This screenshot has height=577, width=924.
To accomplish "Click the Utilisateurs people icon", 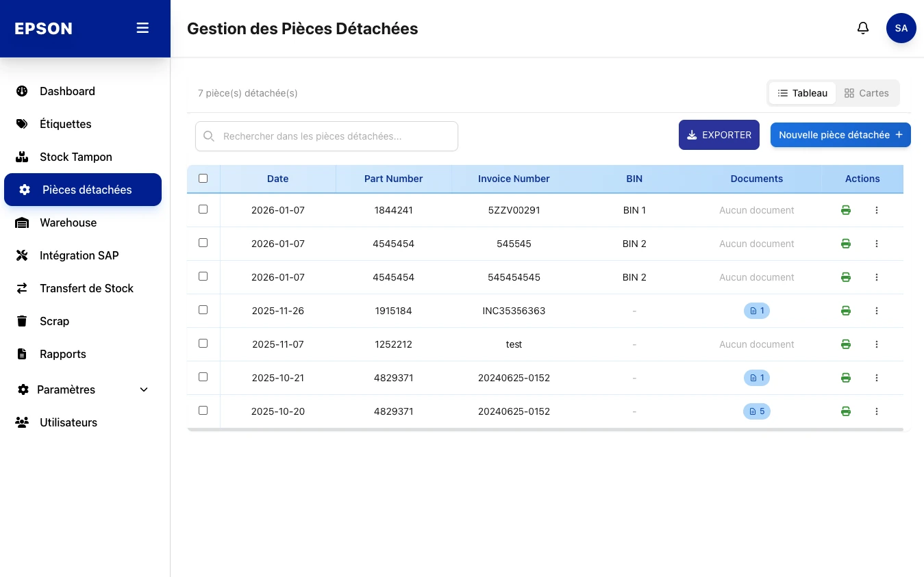I will click(22, 422).
